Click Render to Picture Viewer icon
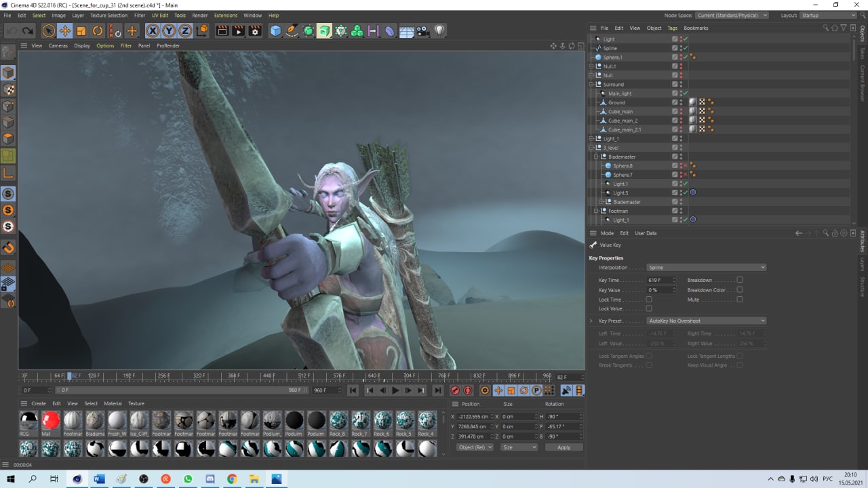The width and height of the screenshot is (868, 488). [238, 30]
